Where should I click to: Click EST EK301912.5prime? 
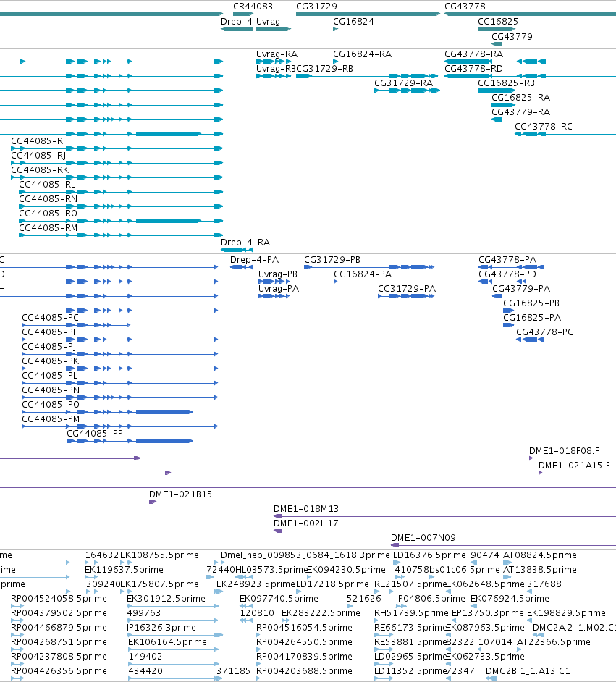[x=166, y=599]
